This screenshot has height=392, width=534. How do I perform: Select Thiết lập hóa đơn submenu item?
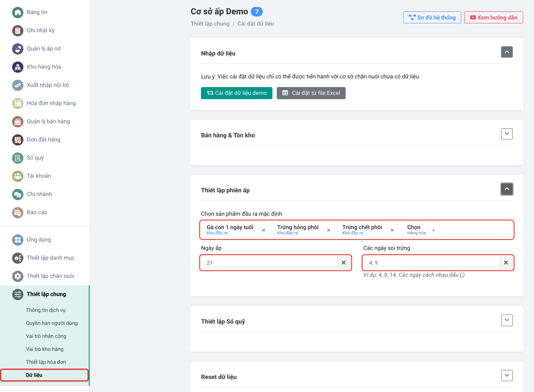click(x=46, y=362)
